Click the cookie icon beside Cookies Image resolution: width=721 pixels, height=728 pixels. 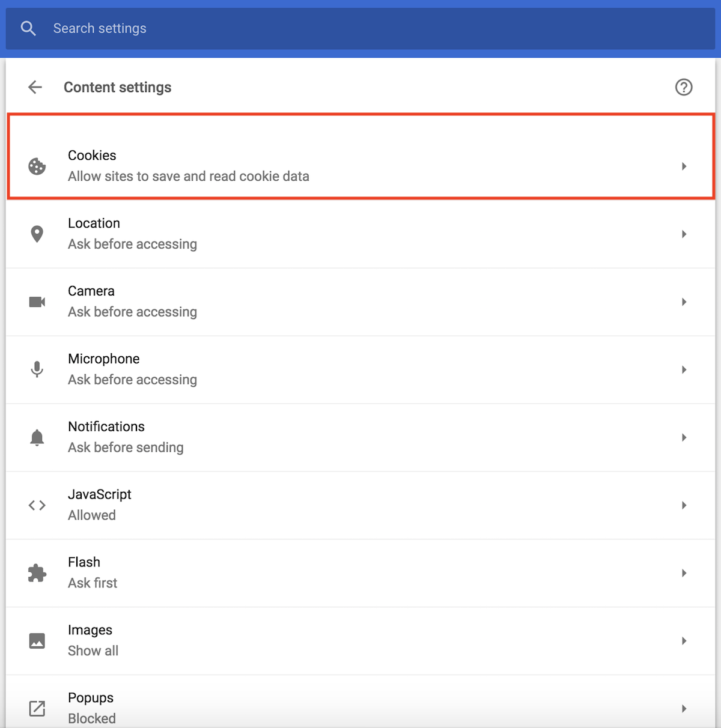[x=37, y=166]
